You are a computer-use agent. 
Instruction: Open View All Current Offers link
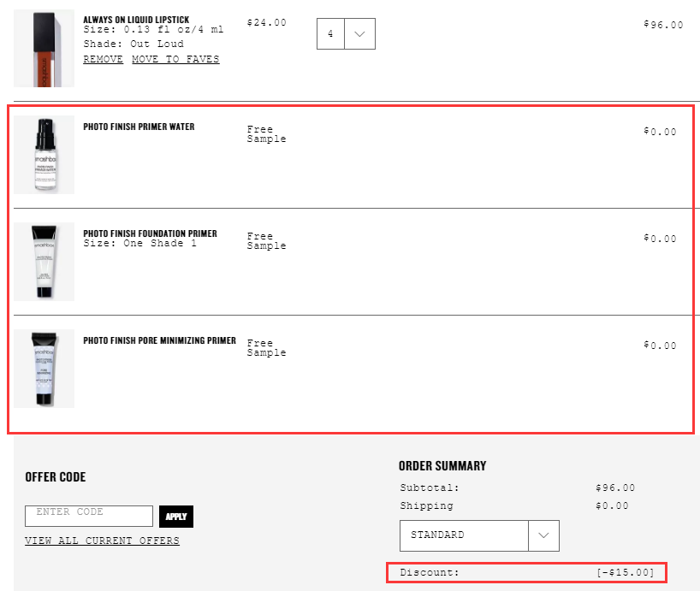point(102,541)
